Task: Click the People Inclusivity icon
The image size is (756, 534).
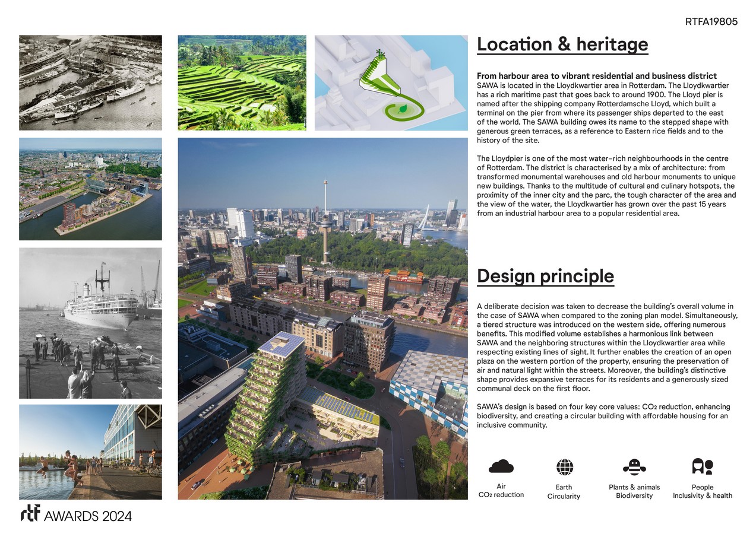Action: [x=702, y=466]
